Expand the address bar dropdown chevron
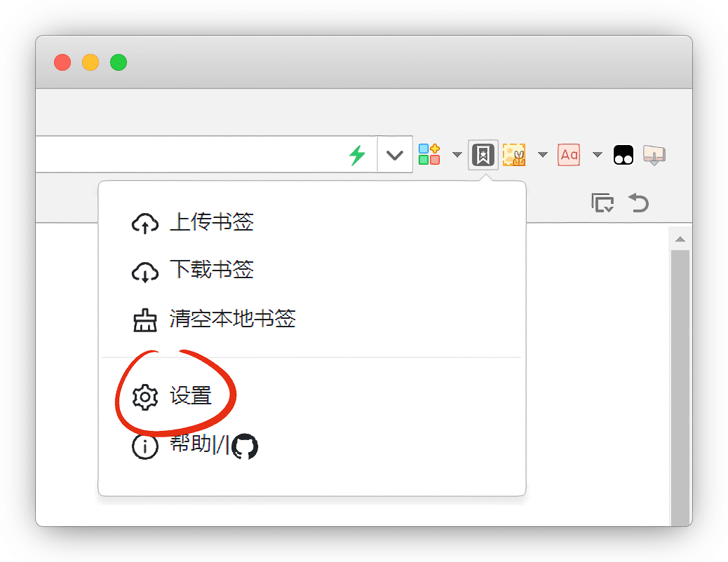 (x=395, y=154)
